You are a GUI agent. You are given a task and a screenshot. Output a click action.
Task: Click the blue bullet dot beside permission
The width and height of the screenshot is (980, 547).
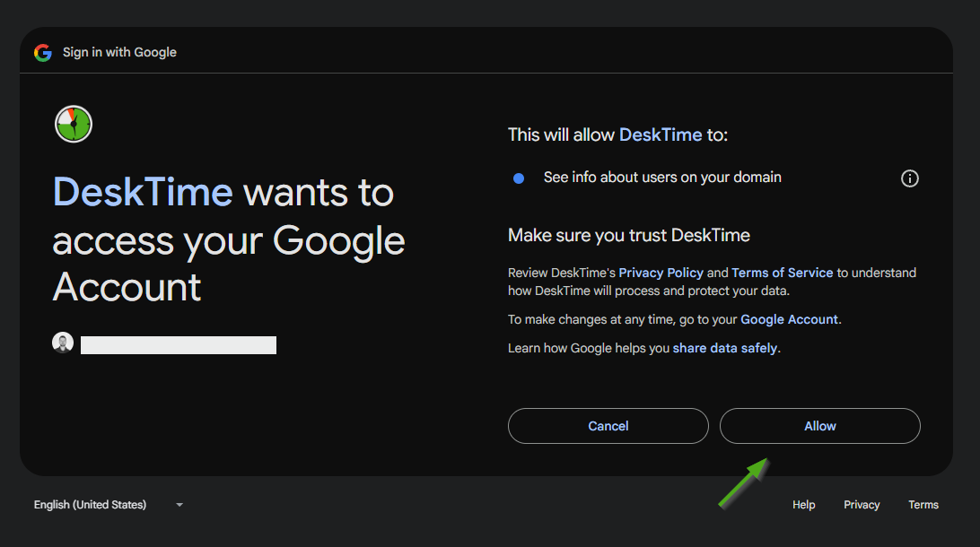coord(519,178)
